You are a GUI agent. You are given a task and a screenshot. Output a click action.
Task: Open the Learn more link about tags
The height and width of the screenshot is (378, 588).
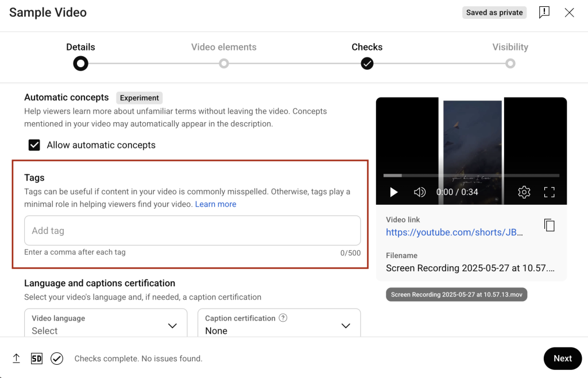tap(215, 204)
